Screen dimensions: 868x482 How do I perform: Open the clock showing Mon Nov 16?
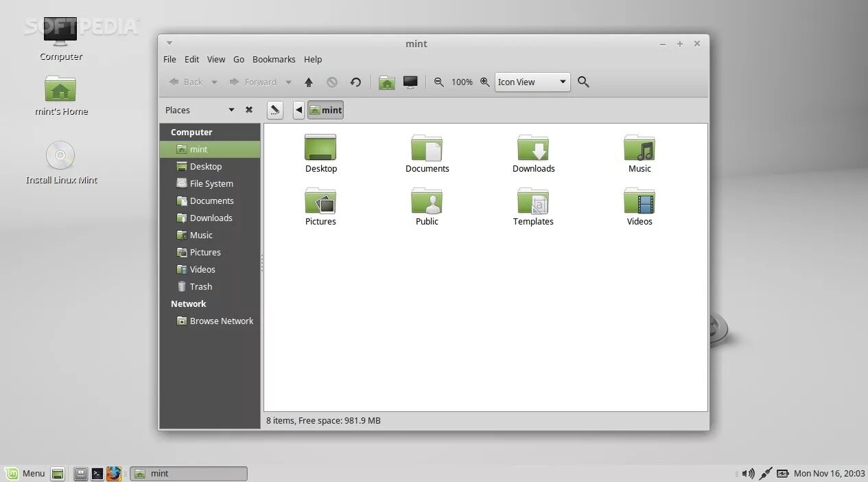click(829, 474)
